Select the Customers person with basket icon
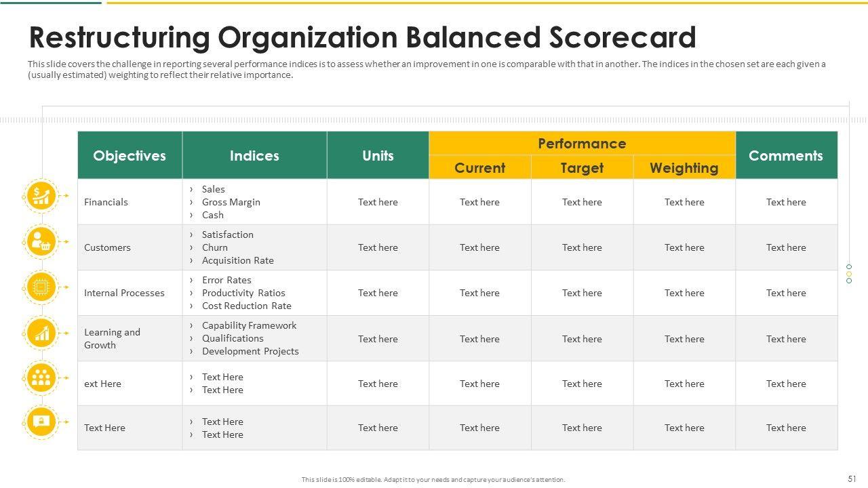The image size is (868, 488). 41,241
